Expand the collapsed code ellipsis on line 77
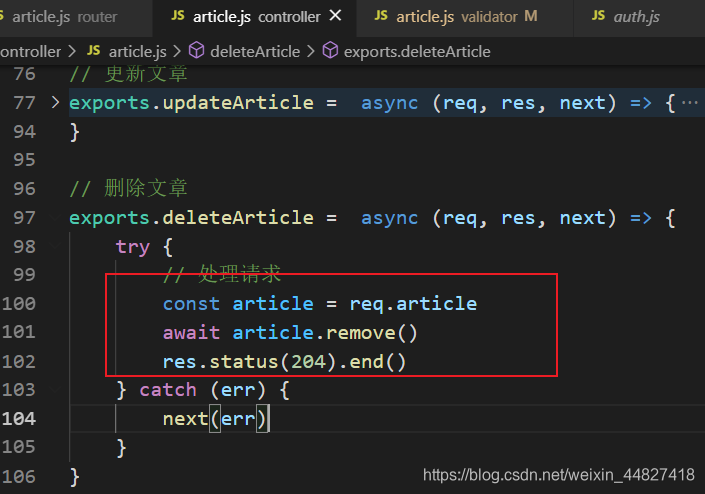Screen dimensions: 705x494 point(690,103)
